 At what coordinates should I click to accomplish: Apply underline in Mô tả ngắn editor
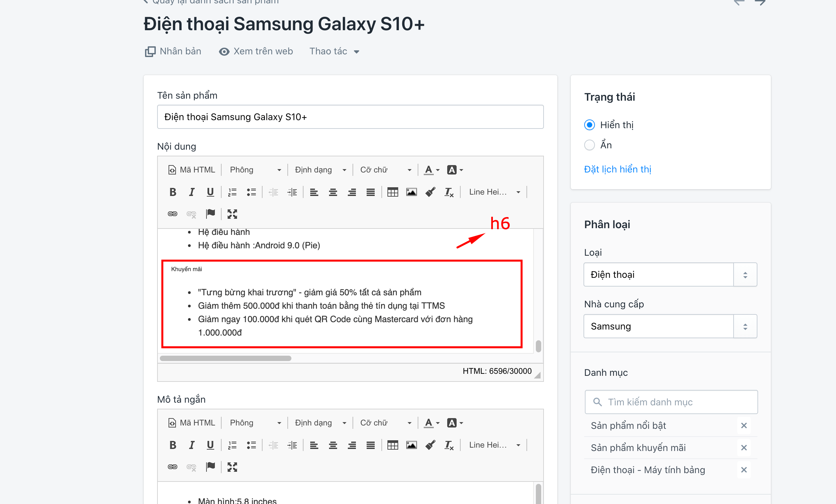point(211,445)
